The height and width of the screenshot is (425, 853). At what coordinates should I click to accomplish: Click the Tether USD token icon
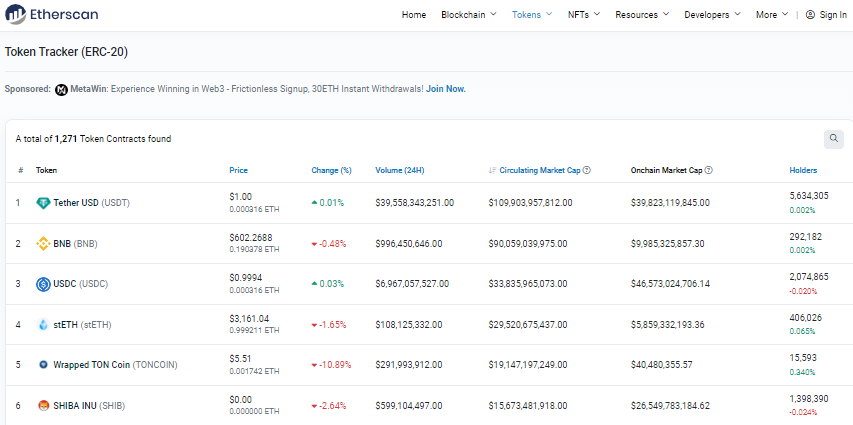click(43, 203)
